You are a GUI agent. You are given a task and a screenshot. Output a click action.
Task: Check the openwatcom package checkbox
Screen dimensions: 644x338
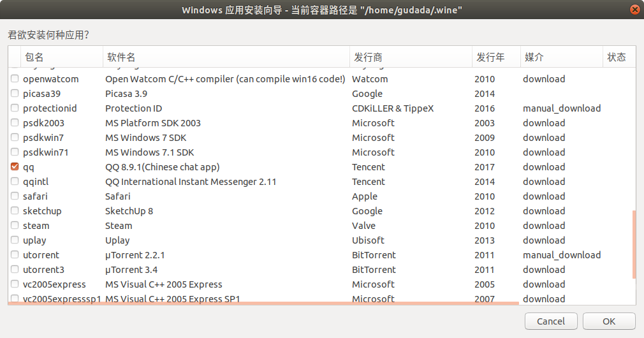(15, 78)
